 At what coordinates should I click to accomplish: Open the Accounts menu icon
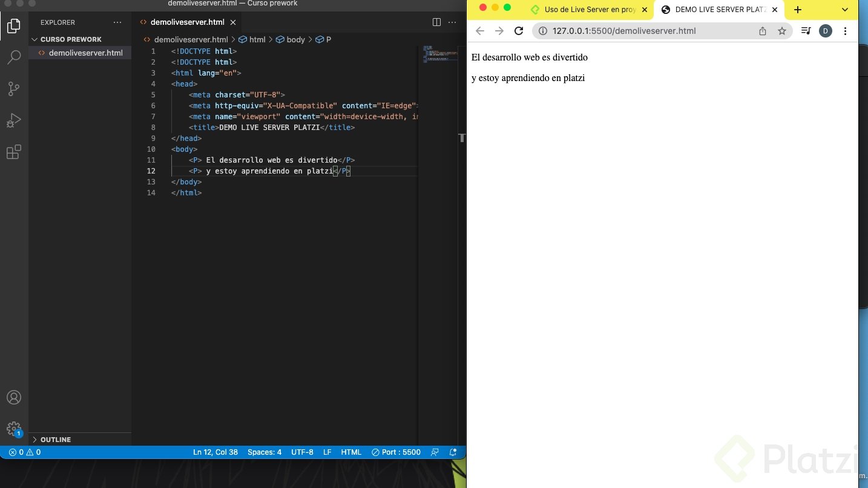[13, 397]
